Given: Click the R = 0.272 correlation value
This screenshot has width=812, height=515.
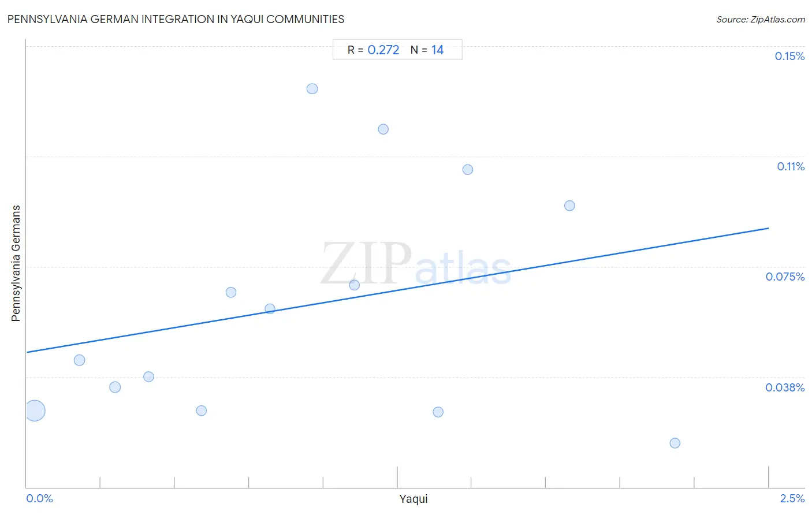Looking at the screenshot, I should pyautogui.click(x=373, y=50).
